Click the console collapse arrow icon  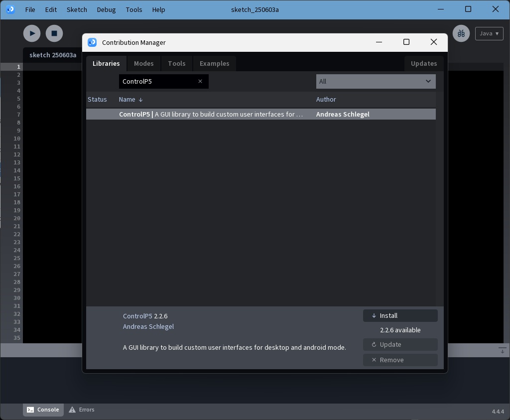502,350
